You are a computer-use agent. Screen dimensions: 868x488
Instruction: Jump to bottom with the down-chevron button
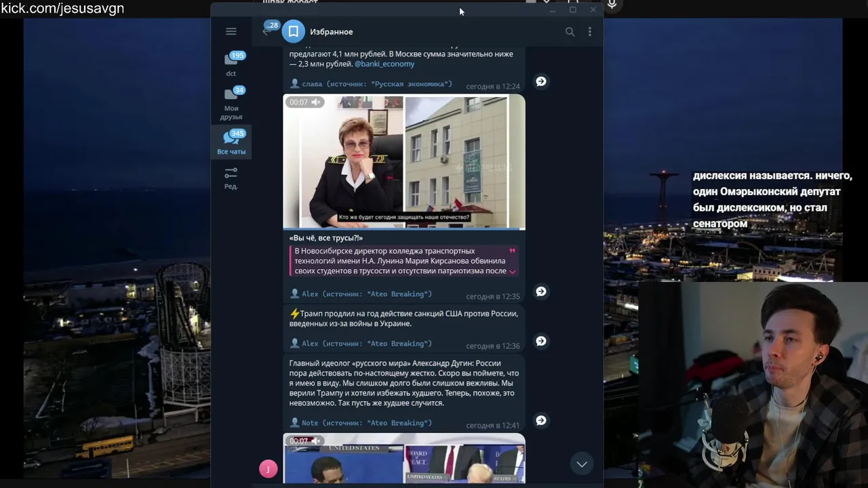(582, 464)
